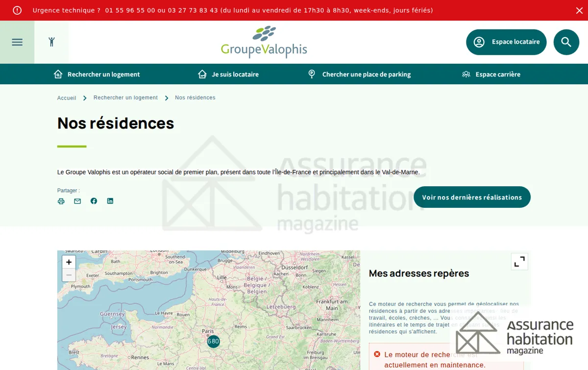The image size is (588, 370).
Task: Click Voir nos dernières réalisations button
Action: click(x=472, y=197)
